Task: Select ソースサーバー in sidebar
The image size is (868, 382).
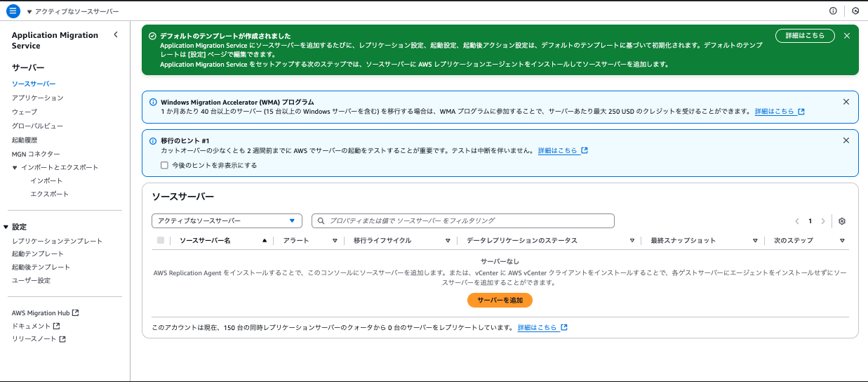Action: click(x=34, y=84)
